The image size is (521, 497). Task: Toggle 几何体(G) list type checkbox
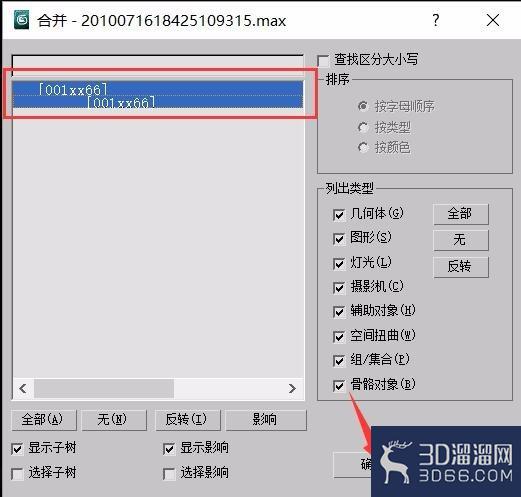coord(339,215)
